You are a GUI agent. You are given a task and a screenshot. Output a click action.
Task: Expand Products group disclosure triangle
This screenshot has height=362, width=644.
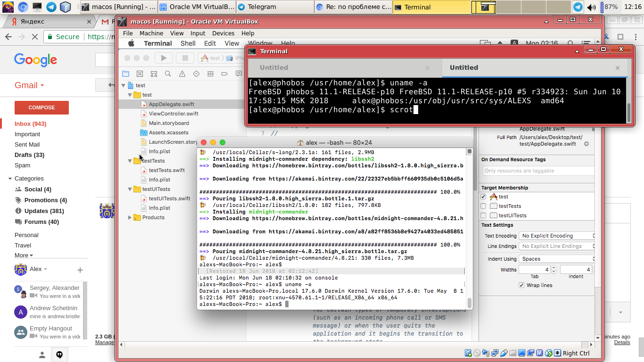point(130,217)
